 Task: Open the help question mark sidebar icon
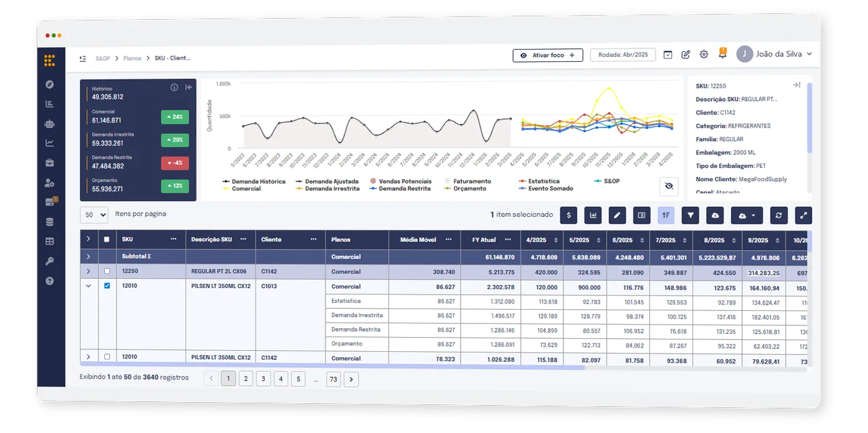[x=50, y=281]
